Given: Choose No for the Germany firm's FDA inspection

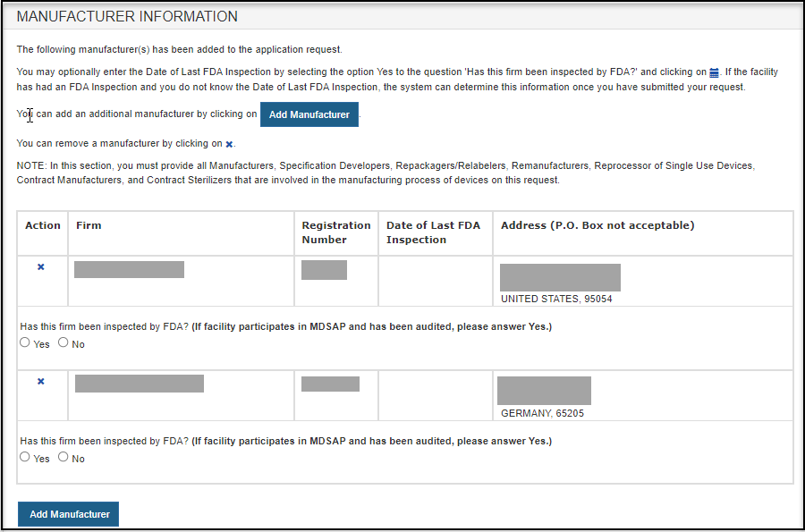Looking at the screenshot, I should coord(64,457).
